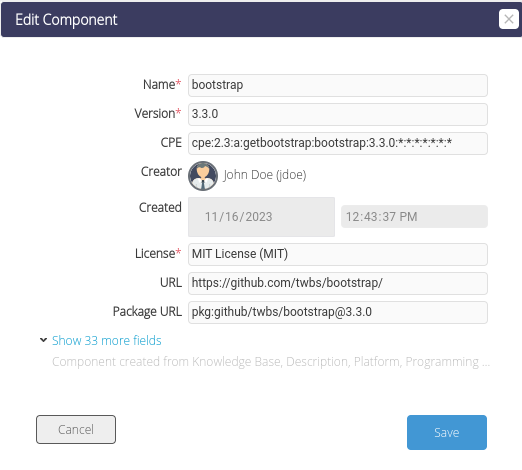
Task: Click the Created time field 12:43:37 PM
Action: (x=414, y=217)
